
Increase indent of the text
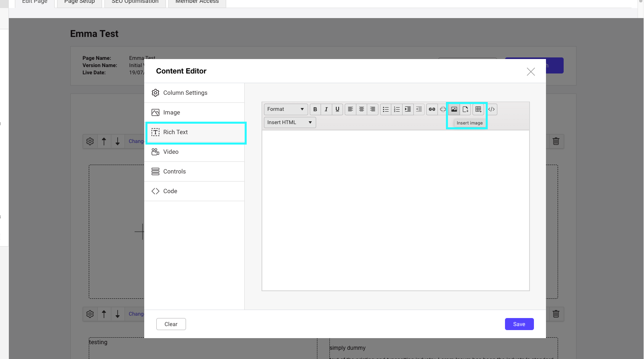pyautogui.click(x=408, y=109)
